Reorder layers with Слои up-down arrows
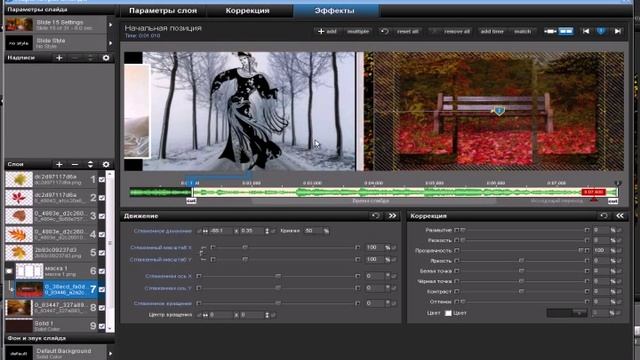 (x=90, y=164)
